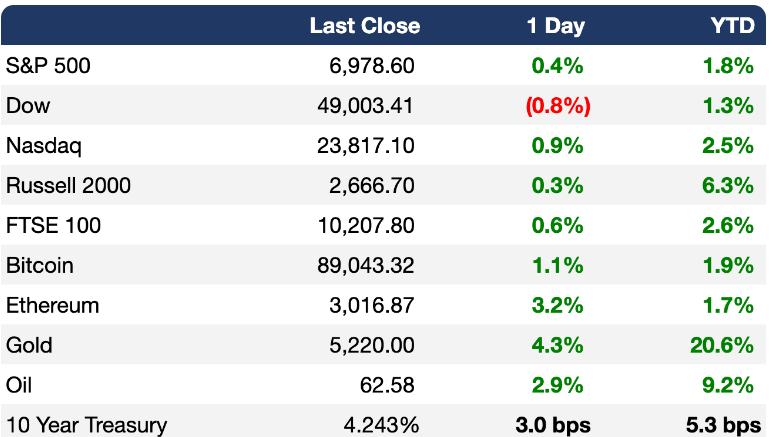Click the YTD column header

tap(732, 25)
